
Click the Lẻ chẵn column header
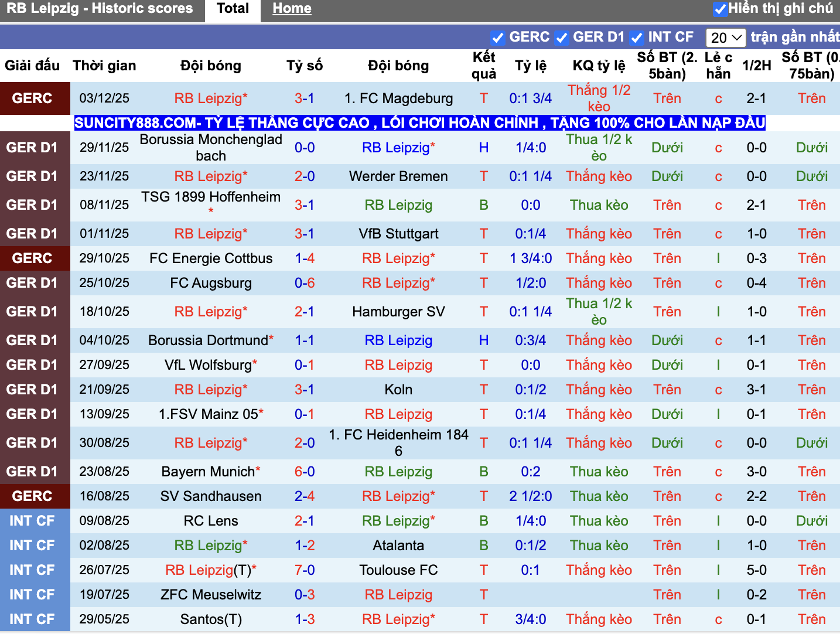click(x=718, y=66)
